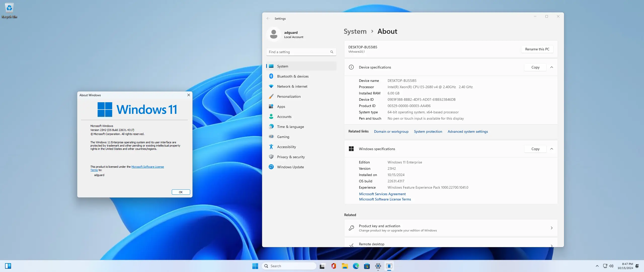644x272 pixels.
Task: Collapse the Device specifications section
Action: coord(552,67)
